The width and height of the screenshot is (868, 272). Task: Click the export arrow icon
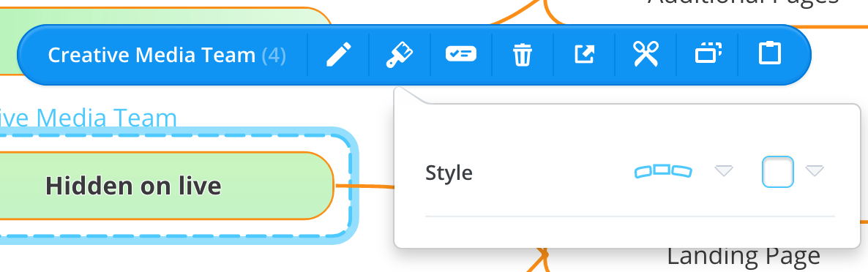coord(583,55)
